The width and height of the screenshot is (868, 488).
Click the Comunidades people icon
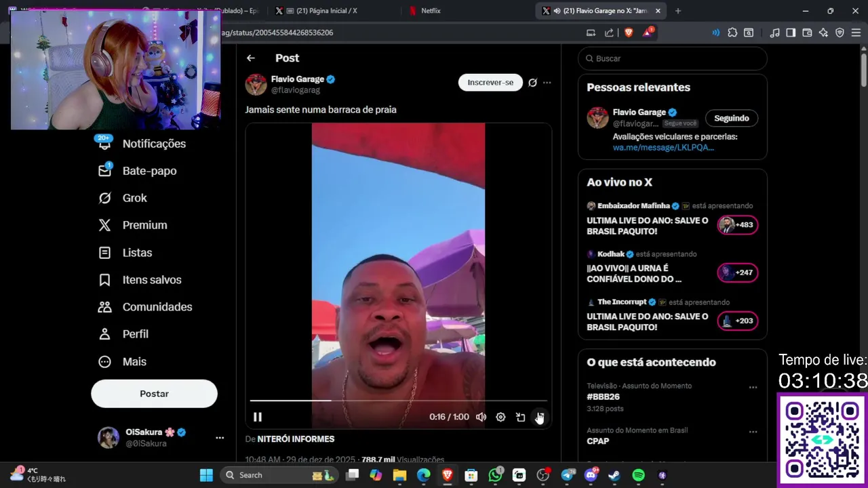coord(104,307)
